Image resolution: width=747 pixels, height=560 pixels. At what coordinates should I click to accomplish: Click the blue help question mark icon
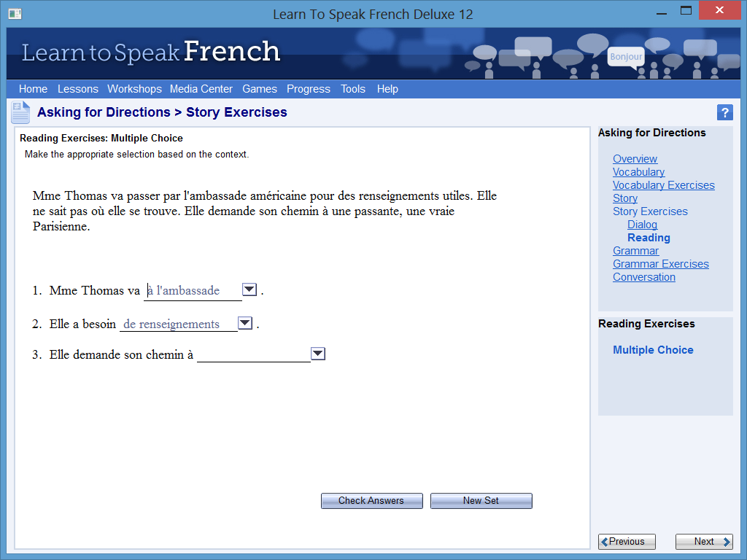pos(724,113)
